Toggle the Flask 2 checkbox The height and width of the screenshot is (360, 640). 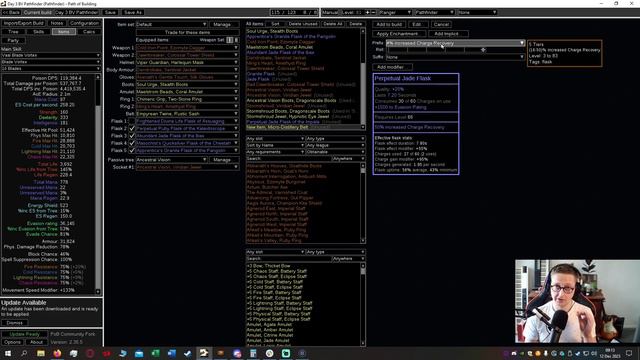[132, 129]
